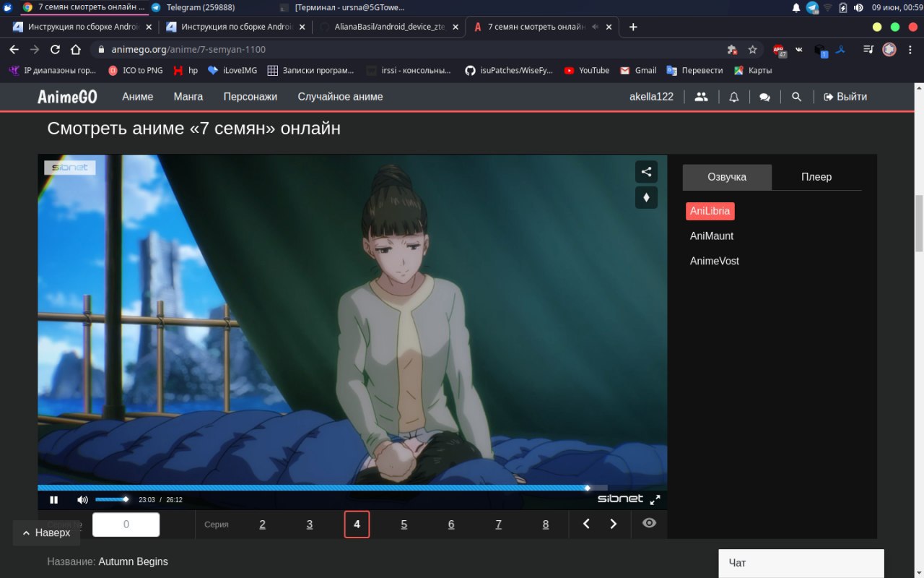Select AnimeVost voiceover

(715, 261)
